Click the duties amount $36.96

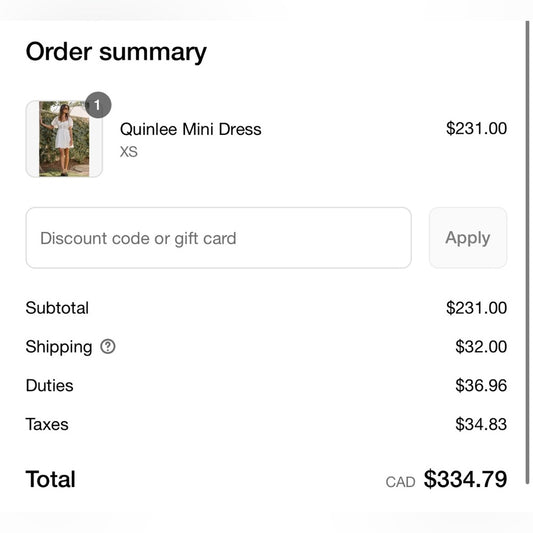481,385
